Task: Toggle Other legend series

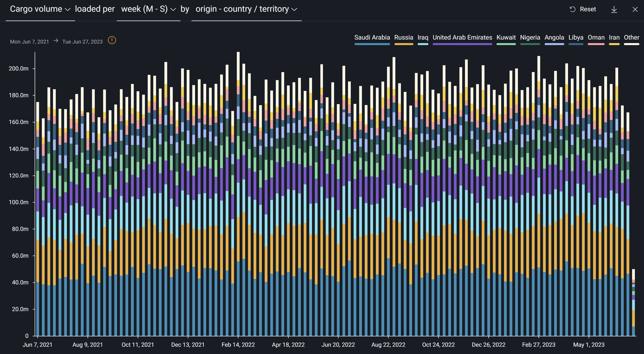Action: point(631,39)
